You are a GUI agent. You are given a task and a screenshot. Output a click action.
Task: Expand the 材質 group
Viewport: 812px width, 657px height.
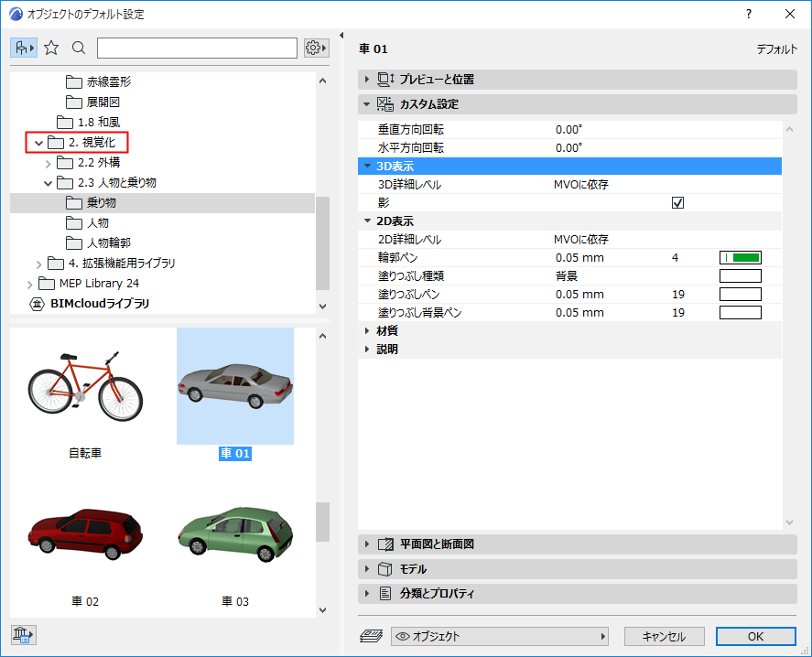(x=367, y=331)
